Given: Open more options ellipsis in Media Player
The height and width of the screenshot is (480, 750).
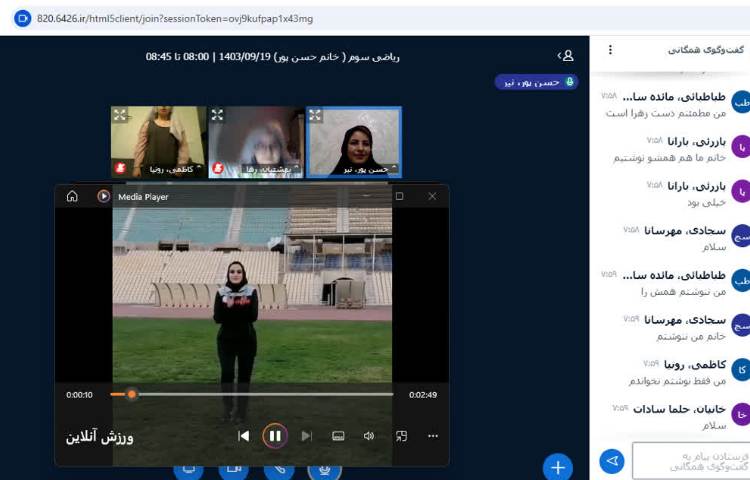Looking at the screenshot, I should point(433,436).
